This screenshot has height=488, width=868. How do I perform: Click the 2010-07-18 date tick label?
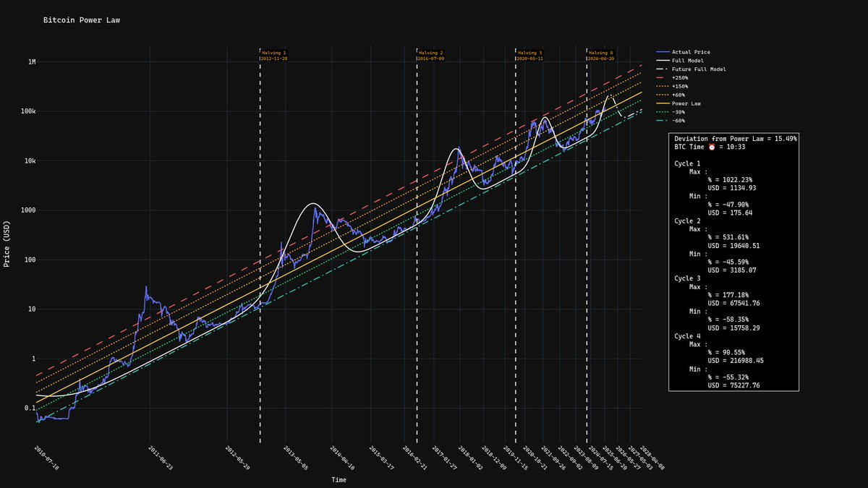(47, 458)
